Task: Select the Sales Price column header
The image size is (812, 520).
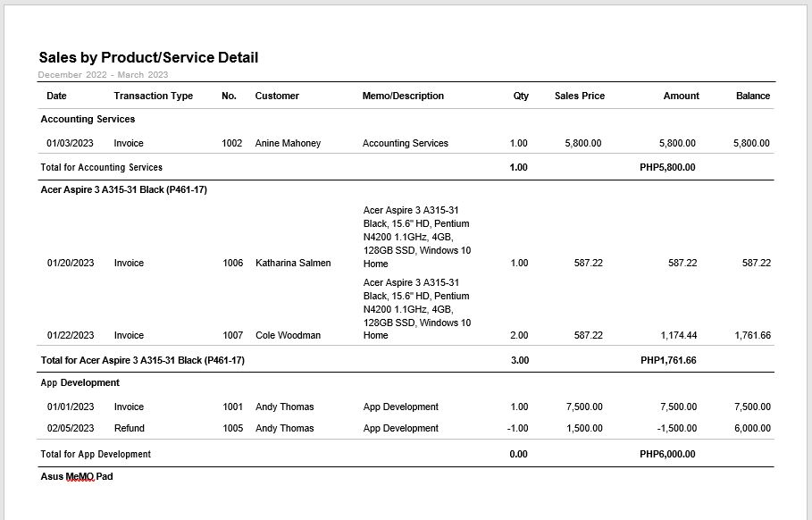Action: 579,96
